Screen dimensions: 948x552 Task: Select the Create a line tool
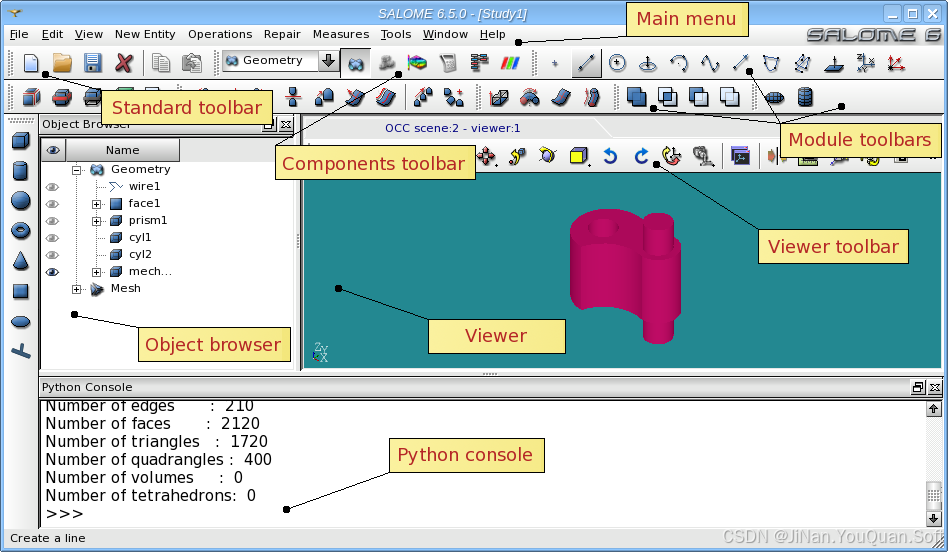pyautogui.click(x=586, y=63)
